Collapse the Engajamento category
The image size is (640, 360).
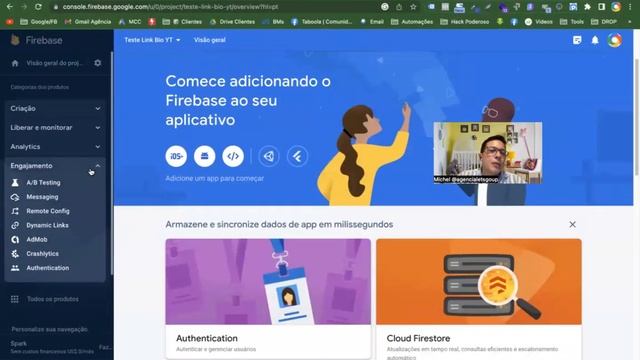(x=55, y=166)
